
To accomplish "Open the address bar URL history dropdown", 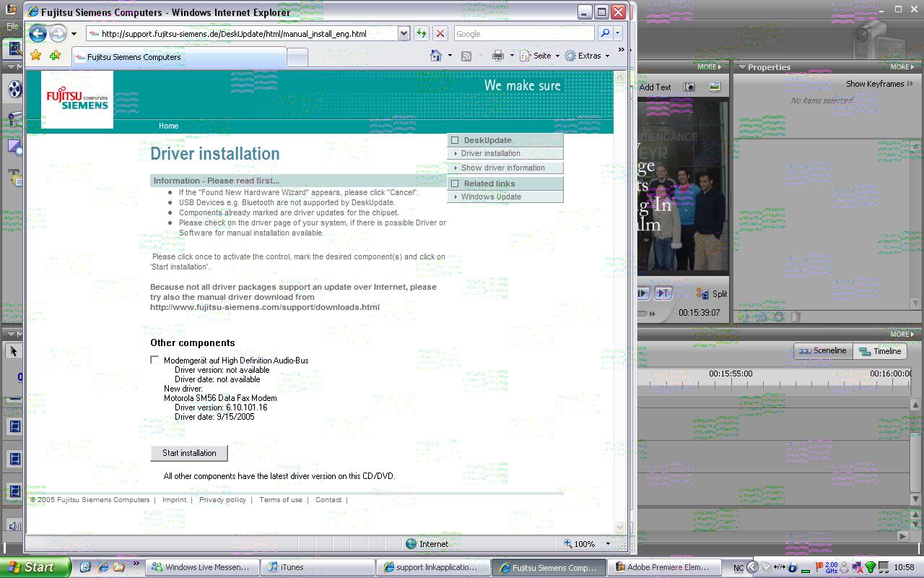I will coord(404,33).
